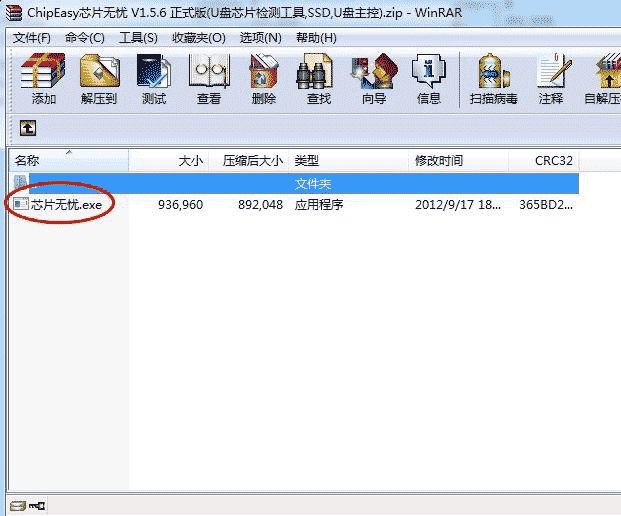This screenshot has width=621, height=516.
Task: Click the 892,048 packed size value
Action: [260, 205]
